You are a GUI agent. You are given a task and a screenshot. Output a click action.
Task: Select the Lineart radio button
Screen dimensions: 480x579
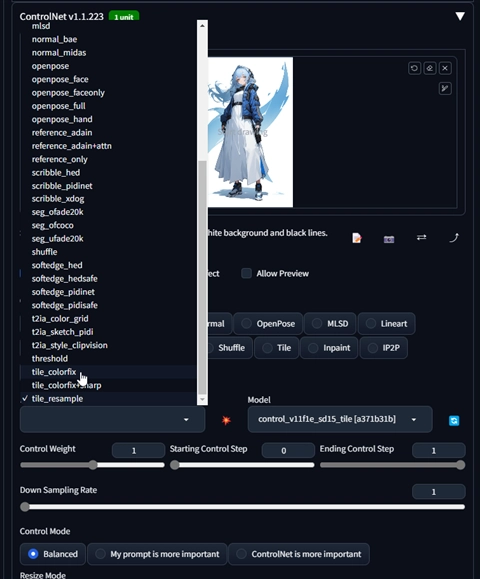click(x=387, y=324)
